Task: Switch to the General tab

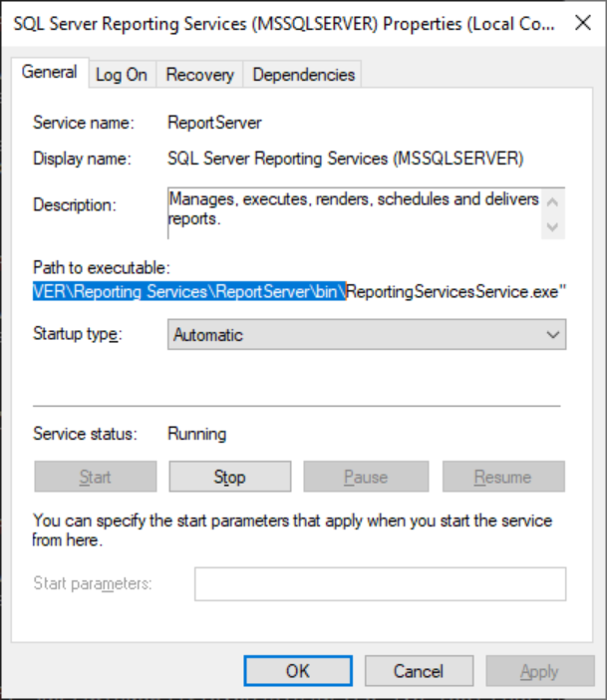Action: (50, 73)
